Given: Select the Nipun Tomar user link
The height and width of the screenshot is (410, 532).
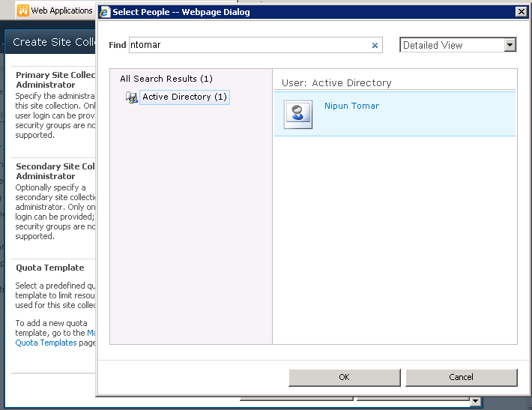Looking at the screenshot, I should pos(351,106).
